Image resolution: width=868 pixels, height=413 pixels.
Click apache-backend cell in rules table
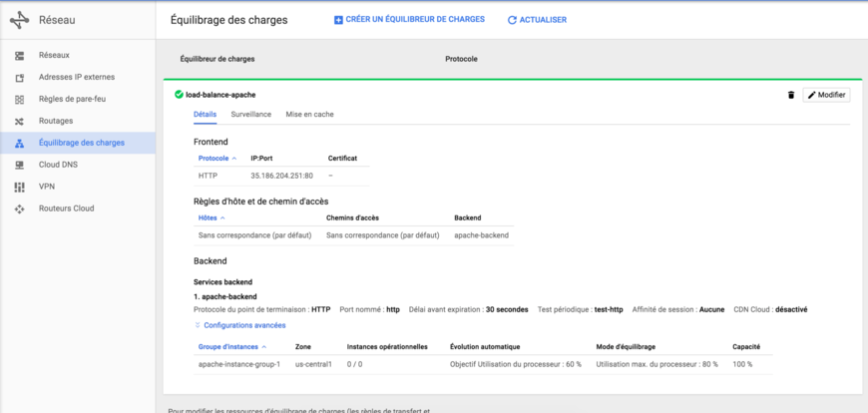(x=481, y=235)
